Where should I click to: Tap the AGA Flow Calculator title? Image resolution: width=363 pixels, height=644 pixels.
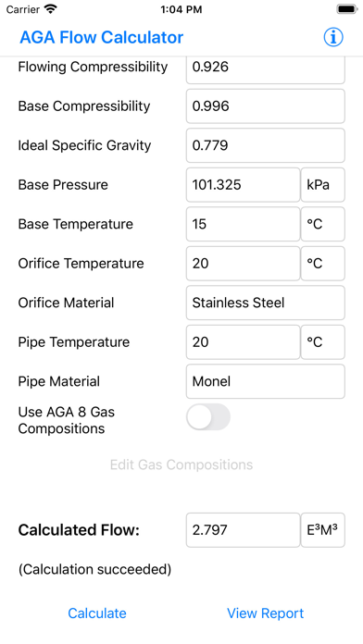pyautogui.click(x=102, y=37)
